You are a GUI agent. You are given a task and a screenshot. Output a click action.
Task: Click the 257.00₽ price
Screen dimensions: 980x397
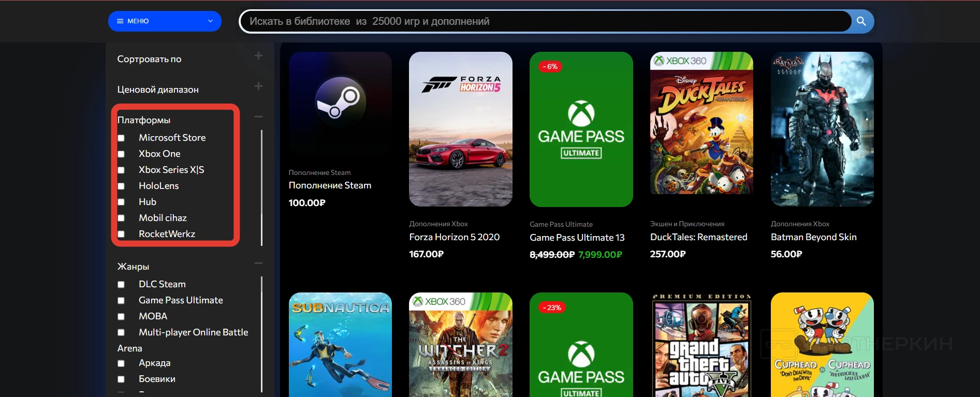point(668,254)
